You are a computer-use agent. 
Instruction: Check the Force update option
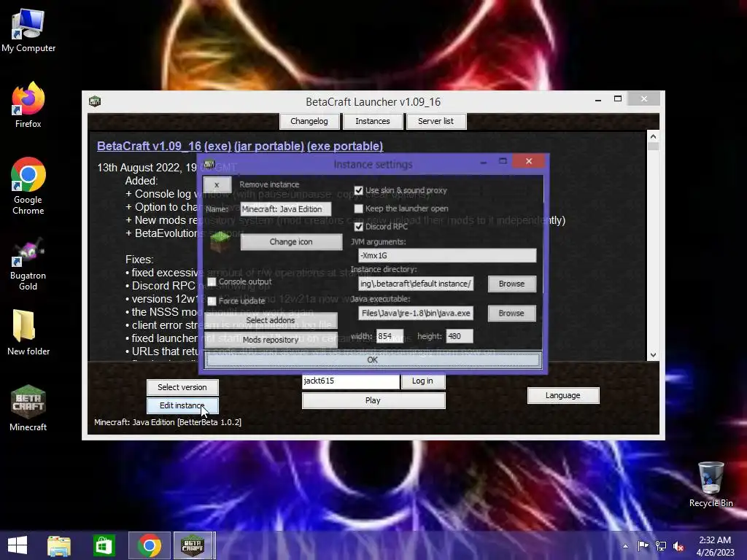(x=212, y=301)
